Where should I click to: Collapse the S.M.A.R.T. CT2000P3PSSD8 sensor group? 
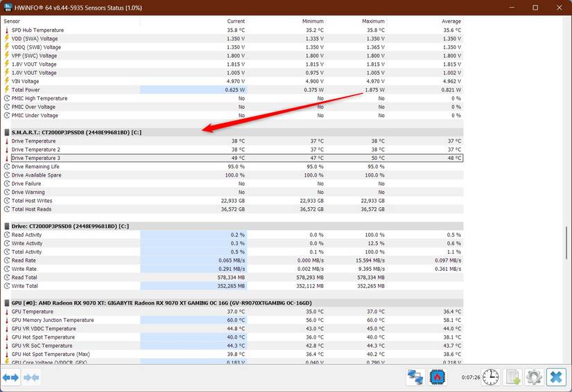(7, 132)
